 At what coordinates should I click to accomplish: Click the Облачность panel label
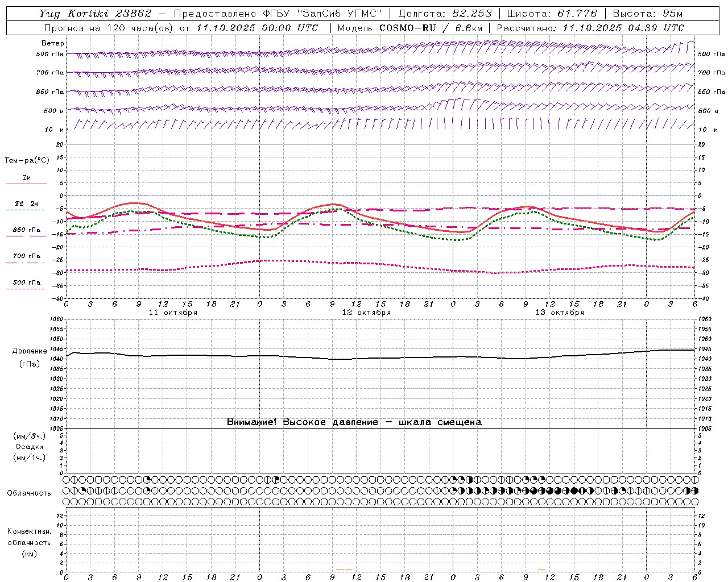coord(29,493)
